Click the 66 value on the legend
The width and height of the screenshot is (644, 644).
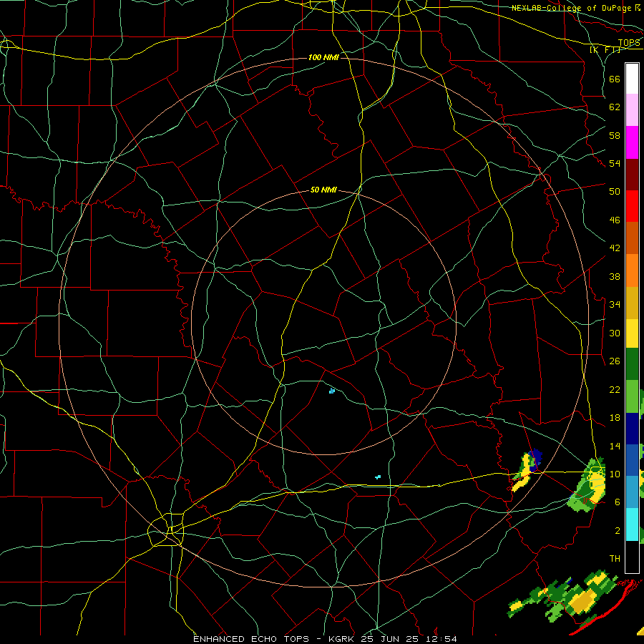pos(615,79)
